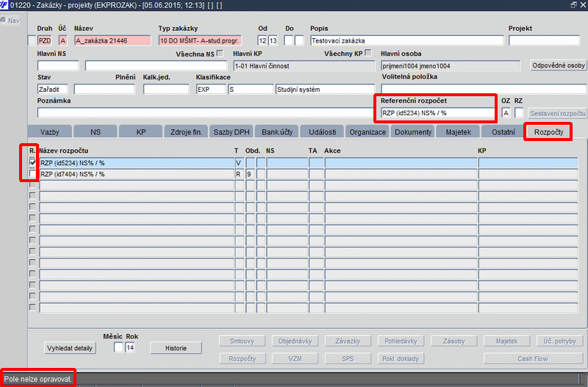The height and width of the screenshot is (387, 588).
Task: Click the Název field with A_zakázka 21446
Action: tap(112, 40)
